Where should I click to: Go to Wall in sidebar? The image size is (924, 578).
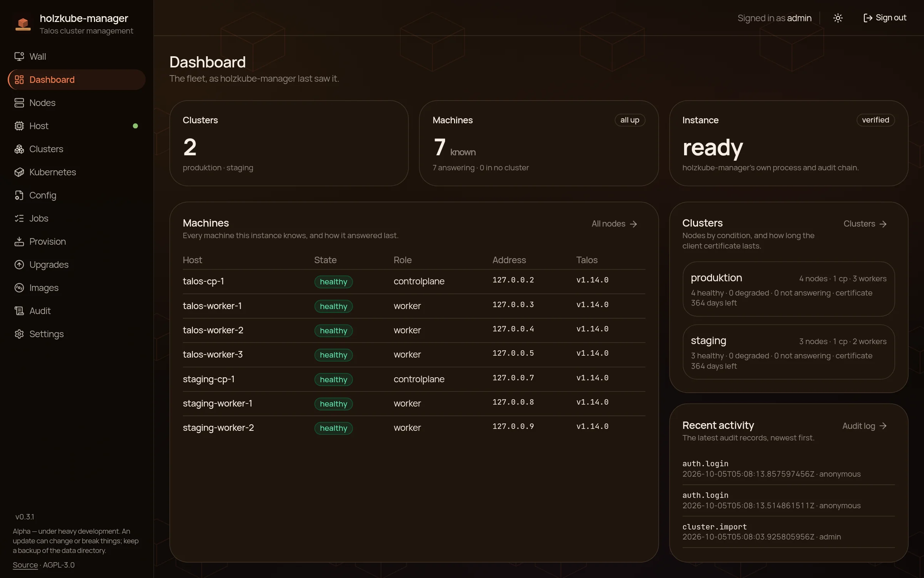click(x=76, y=57)
